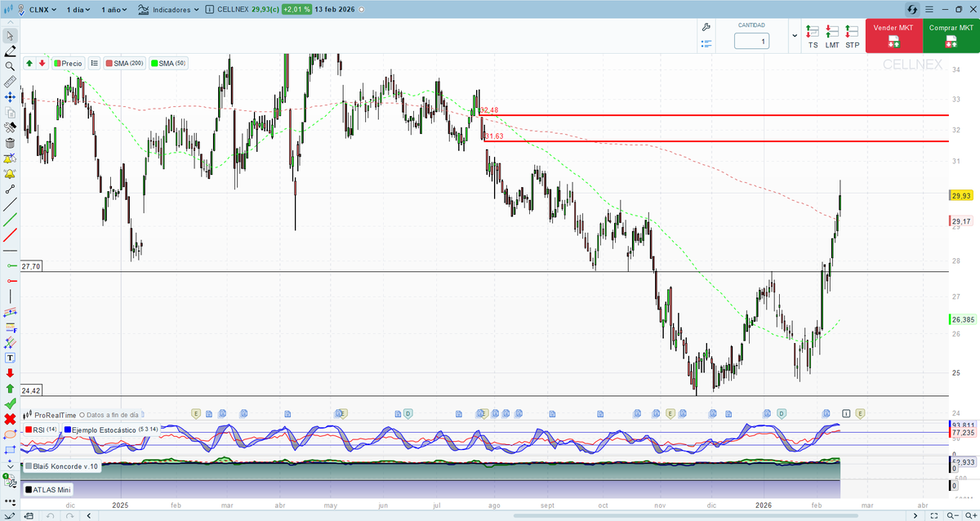Click the trash bin delete tool
Image resolution: width=980 pixels, height=521 pixels.
pos(10,144)
